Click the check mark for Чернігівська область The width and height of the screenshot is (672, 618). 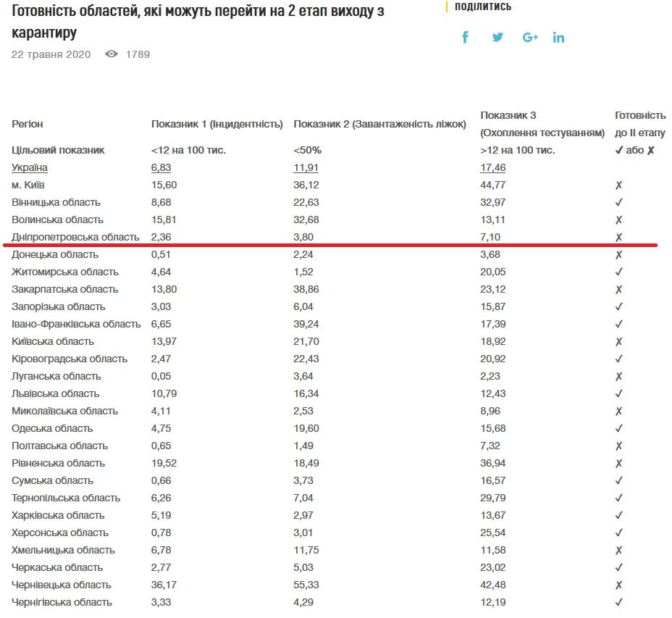(619, 603)
